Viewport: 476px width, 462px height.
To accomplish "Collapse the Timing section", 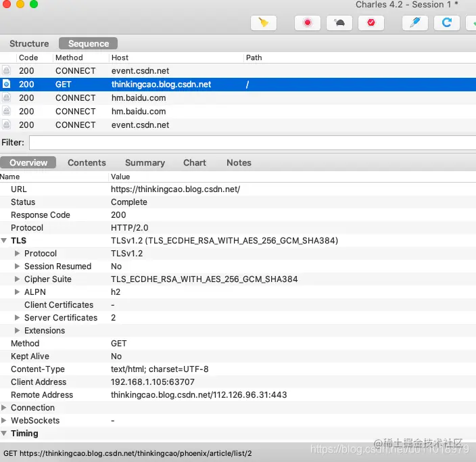I will tap(4, 434).
